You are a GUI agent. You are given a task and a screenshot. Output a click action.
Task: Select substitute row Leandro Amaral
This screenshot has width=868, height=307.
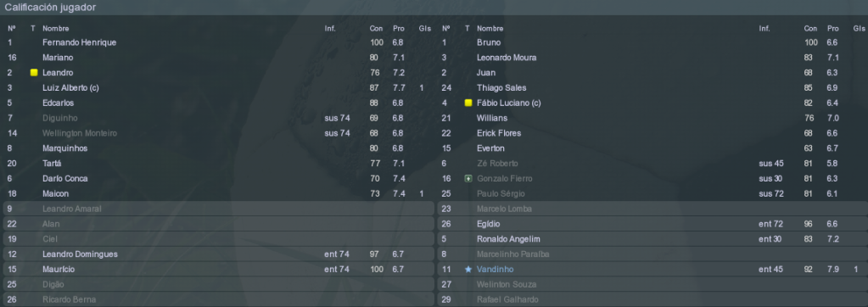pos(219,209)
